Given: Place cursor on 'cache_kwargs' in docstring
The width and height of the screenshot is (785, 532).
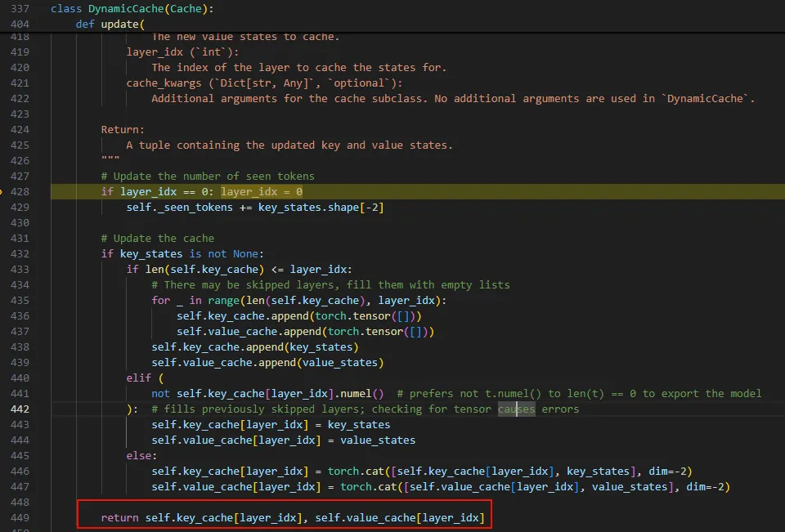Looking at the screenshot, I should (164, 83).
